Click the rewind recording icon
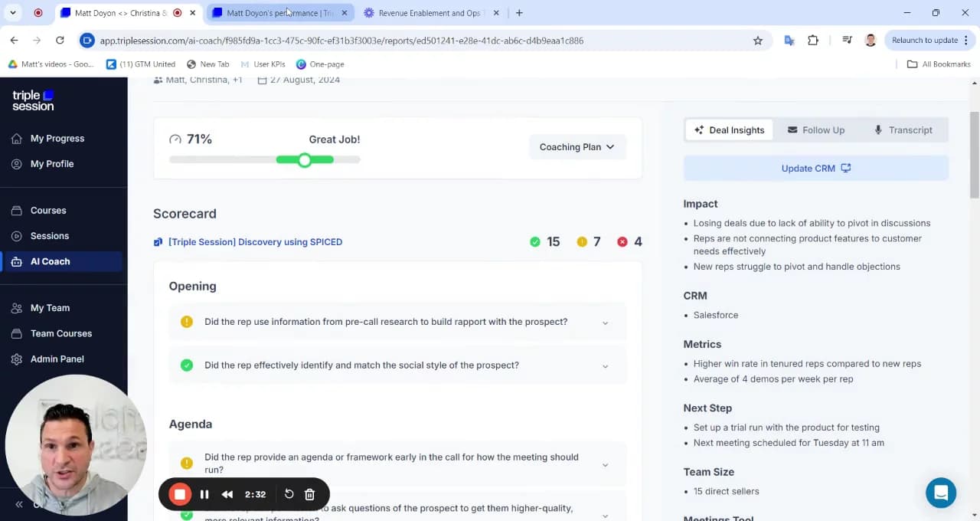 point(227,494)
